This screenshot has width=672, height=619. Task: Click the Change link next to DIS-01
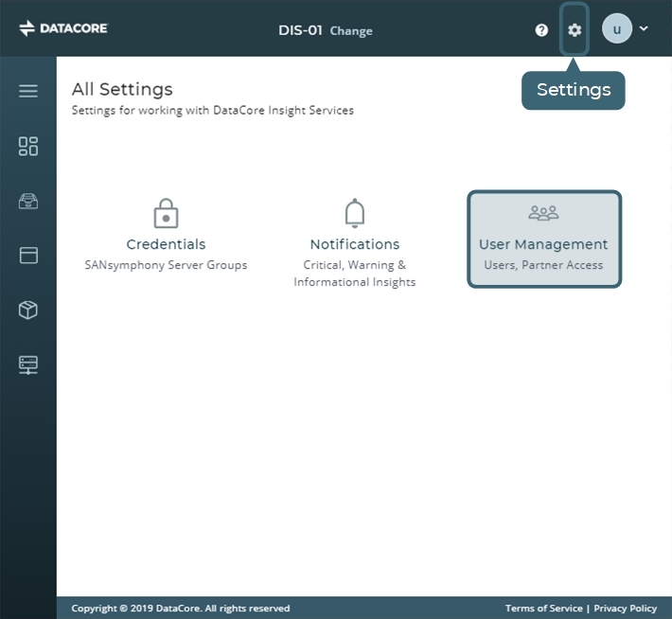pyautogui.click(x=351, y=31)
